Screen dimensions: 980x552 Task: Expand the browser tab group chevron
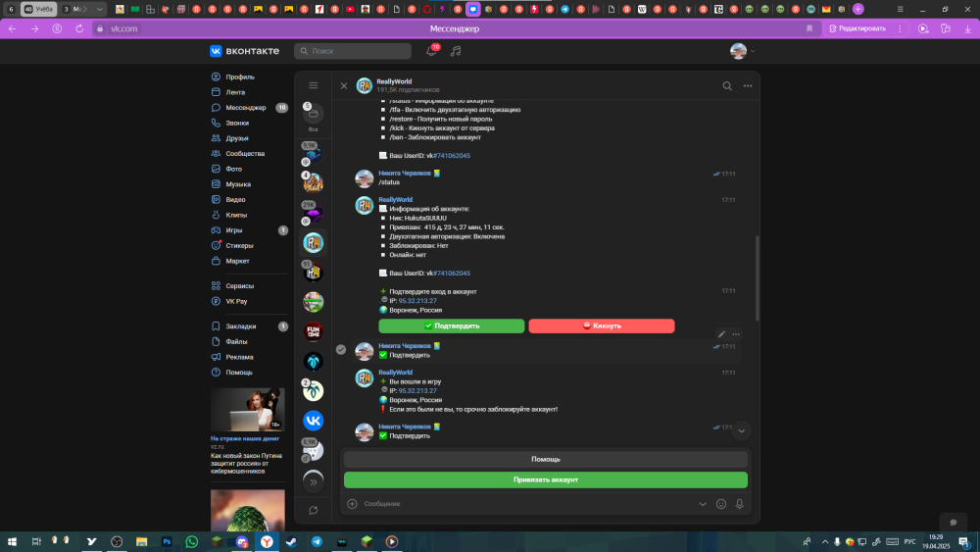tap(99, 9)
